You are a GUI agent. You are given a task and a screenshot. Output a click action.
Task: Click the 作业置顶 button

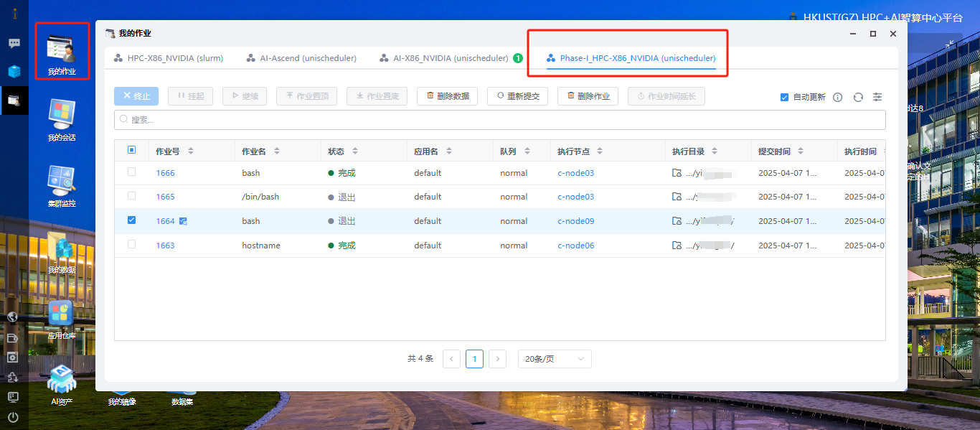(x=307, y=96)
